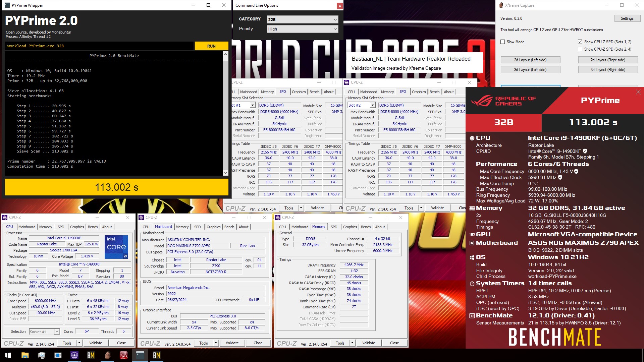Click the X'treme Capture title bar icon
644x362 pixels.
(501, 5)
